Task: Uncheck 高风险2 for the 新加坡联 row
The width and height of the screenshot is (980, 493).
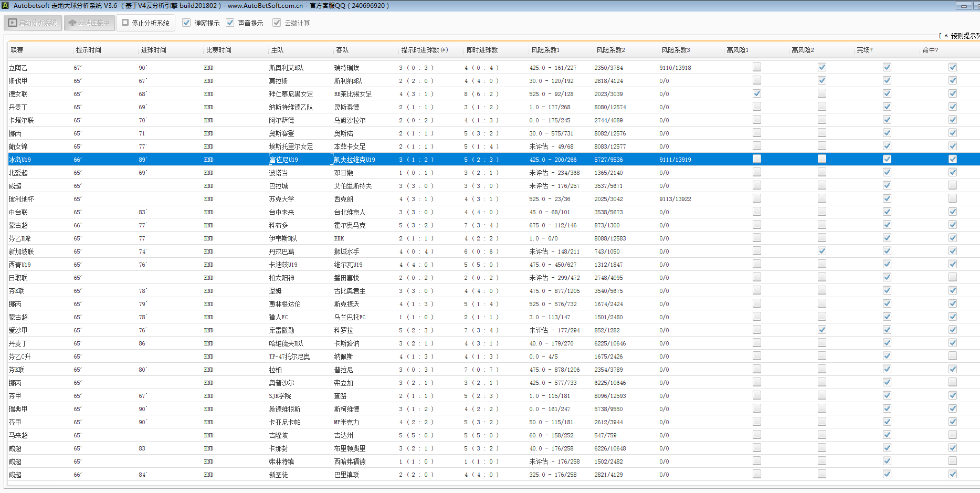Action: pyautogui.click(x=821, y=251)
